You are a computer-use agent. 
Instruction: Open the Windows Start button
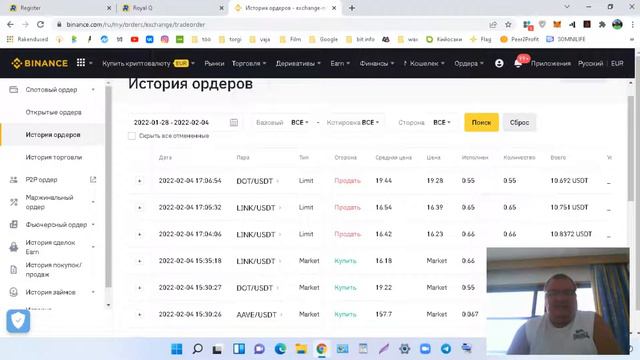click(x=177, y=349)
